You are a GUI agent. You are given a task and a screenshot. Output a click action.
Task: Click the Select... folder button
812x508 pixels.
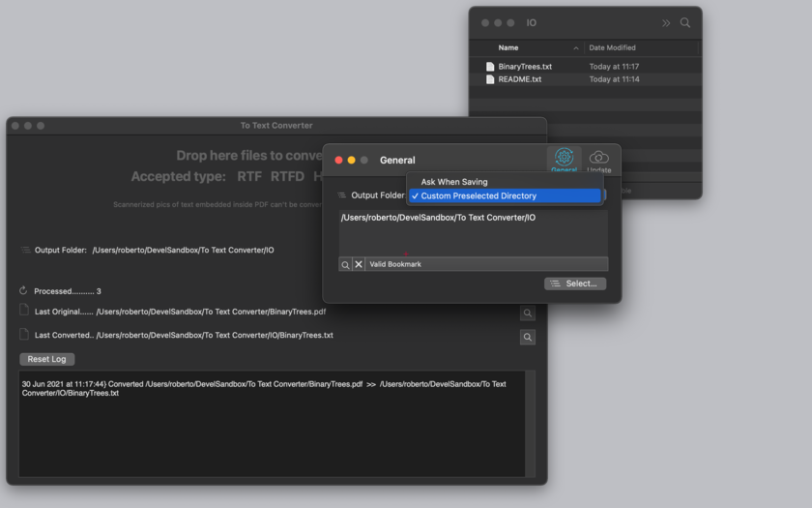(575, 284)
